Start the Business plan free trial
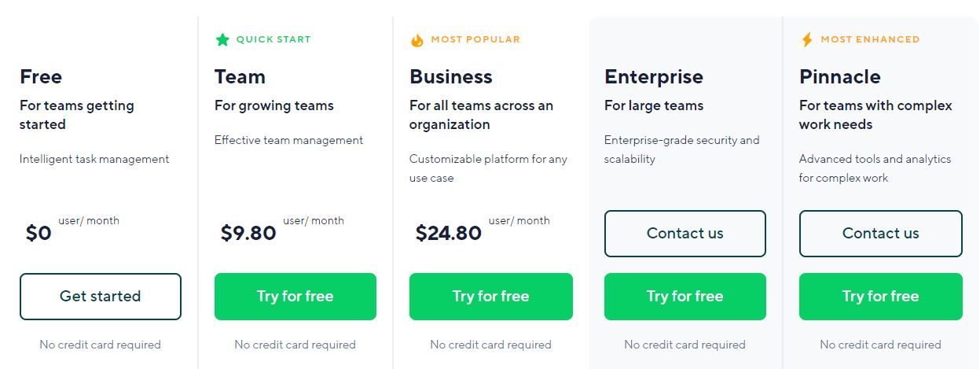980x369 pixels. [x=490, y=296]
